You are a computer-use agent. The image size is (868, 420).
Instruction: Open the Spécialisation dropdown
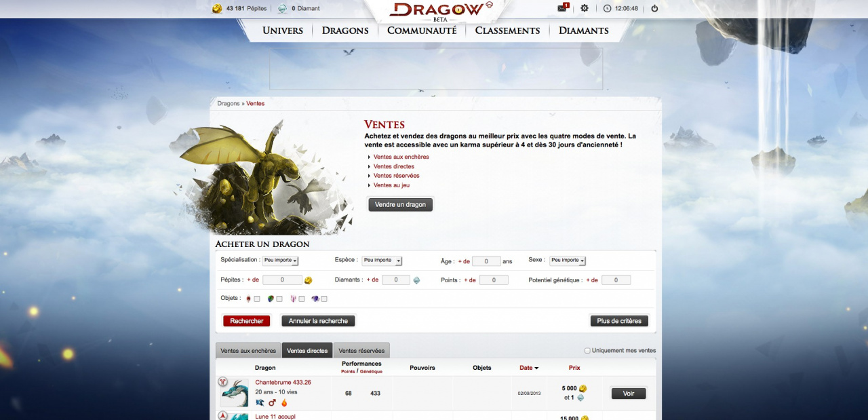tap(281, 261)
